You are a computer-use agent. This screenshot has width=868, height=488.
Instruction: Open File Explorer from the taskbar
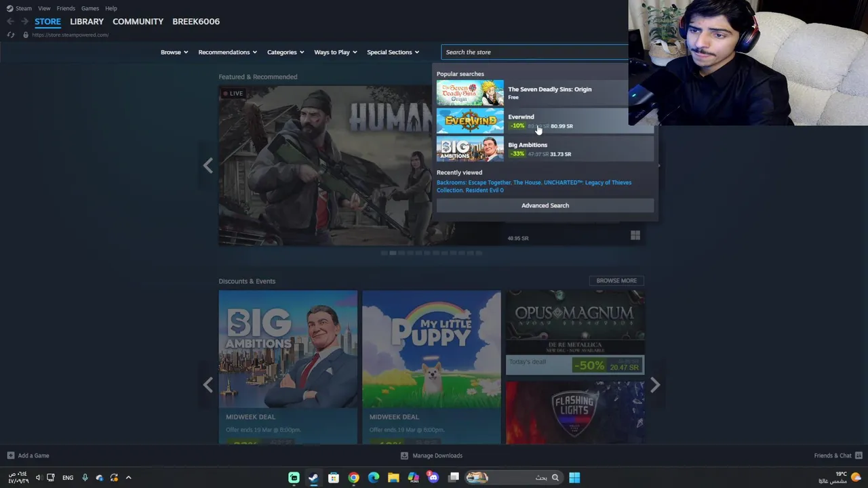393,478
